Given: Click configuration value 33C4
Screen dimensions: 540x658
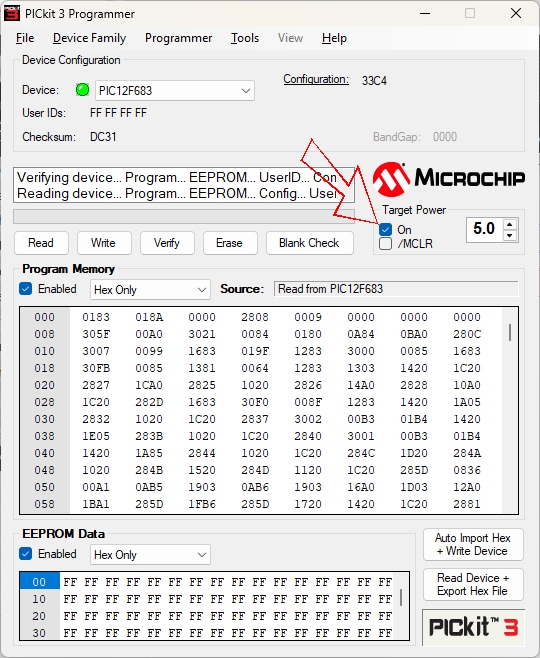Looking at the screenshot, I should [x=374, y=81].
